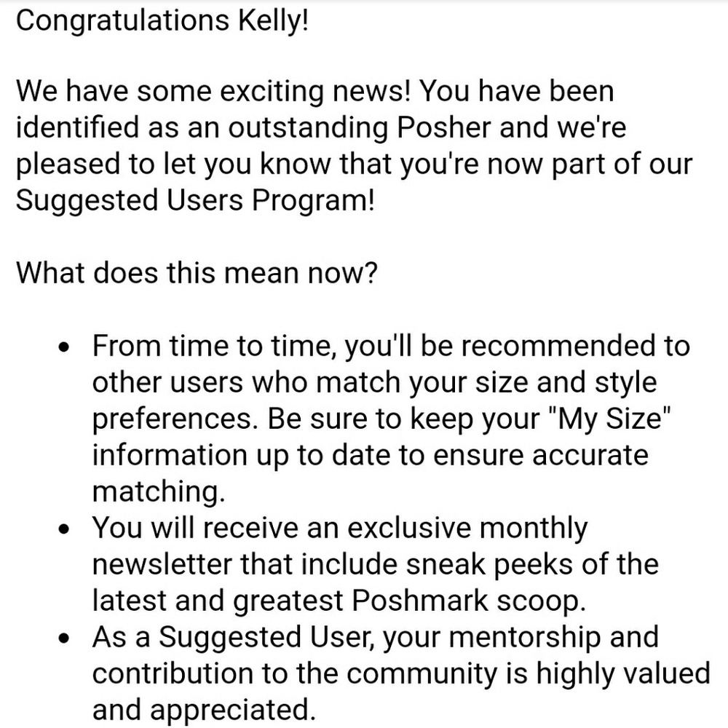
Task: Click the word 'newsletter' in the second bullet
Action: click(x=162, y=564)
